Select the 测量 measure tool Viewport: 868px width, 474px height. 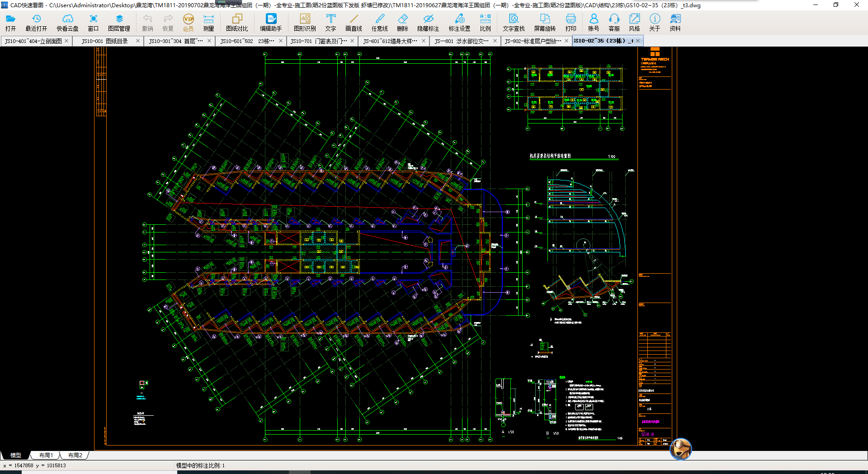208,23
